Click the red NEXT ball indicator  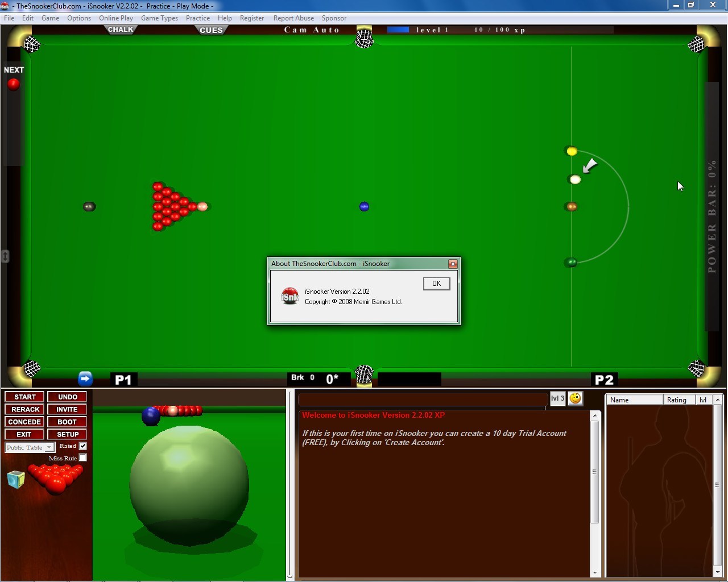click(13, 85)
